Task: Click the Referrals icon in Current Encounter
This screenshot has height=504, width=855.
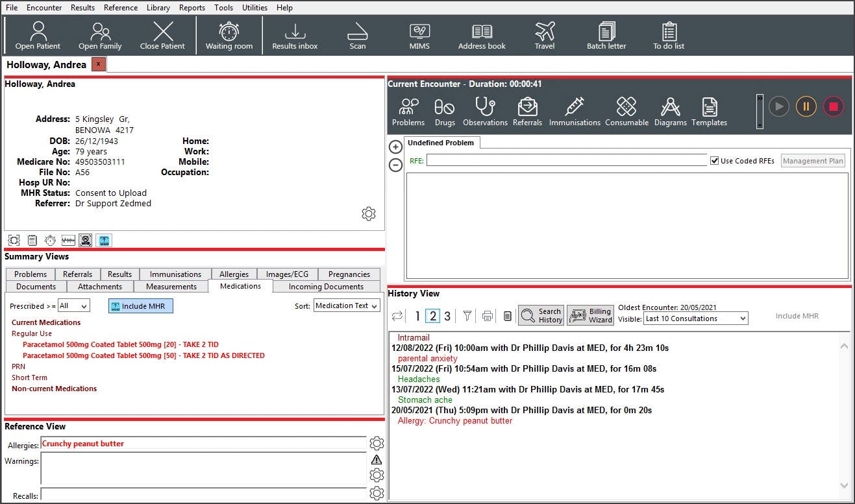Action: click(x=527, y=110)
